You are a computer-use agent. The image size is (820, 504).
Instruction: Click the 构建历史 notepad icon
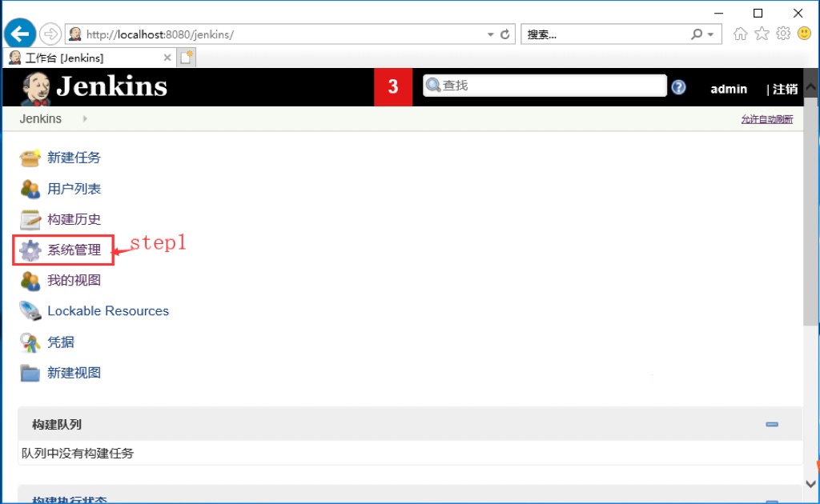point(30,220)
